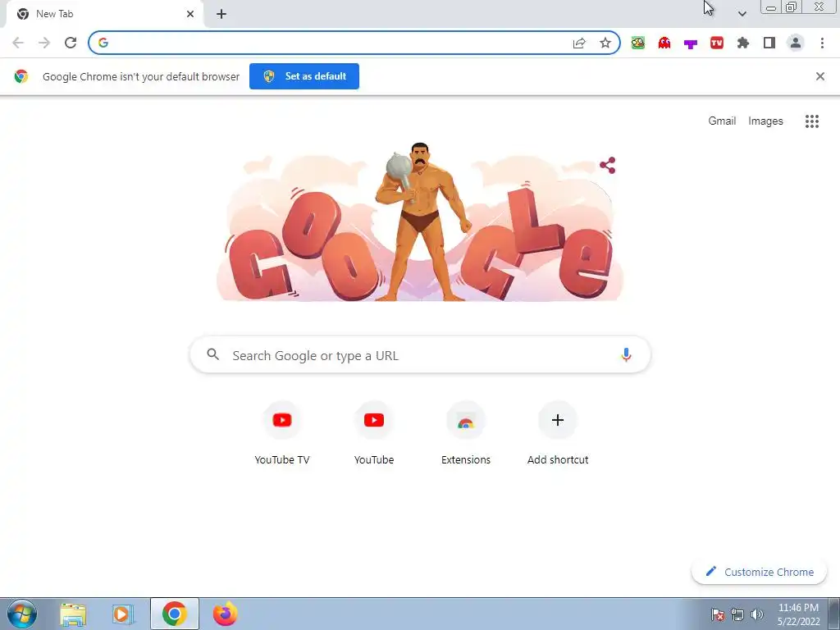
Task: Start voice search with microphone icon
Action: coord(626,354)
